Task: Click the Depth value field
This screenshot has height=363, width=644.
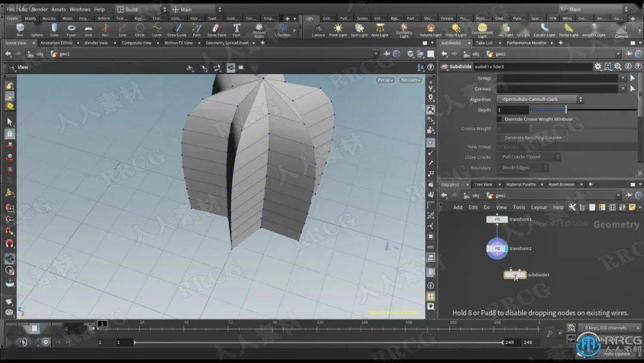Action: click(x=512, y=110)
